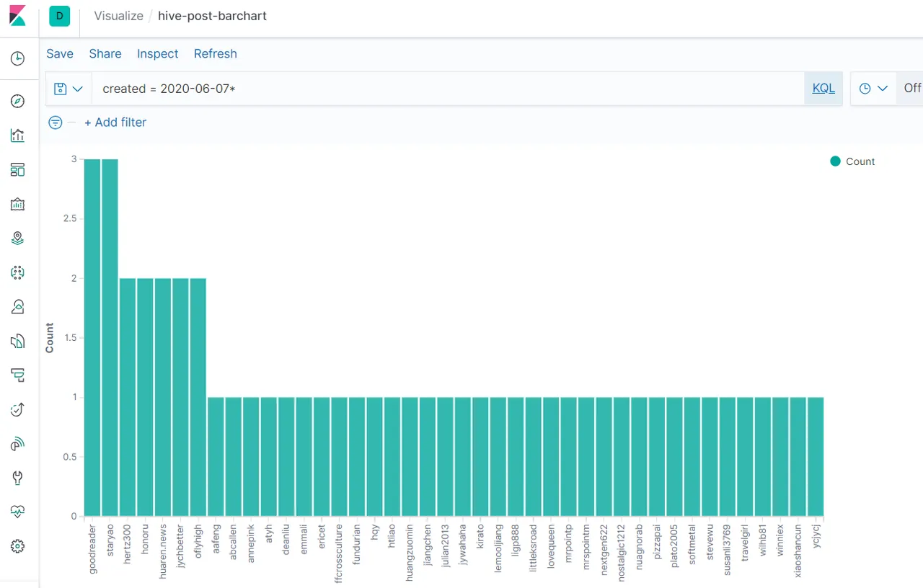Viewport: 923px width, 588px height.
Task: Toggle the Count legend entry
Action: coord(852,161)
